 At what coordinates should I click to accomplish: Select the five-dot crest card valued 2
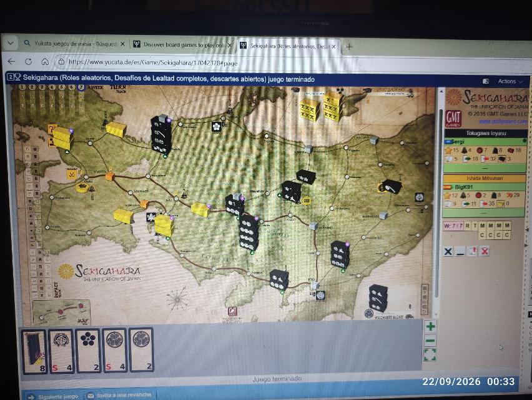[x=88, y=351]
